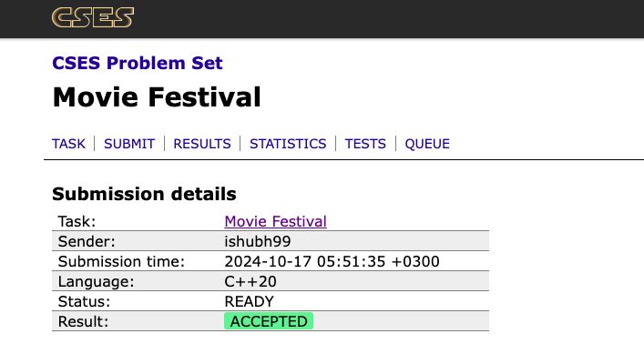
Task: Open the SUBMIT tab
Action: (x=129, y=144)
